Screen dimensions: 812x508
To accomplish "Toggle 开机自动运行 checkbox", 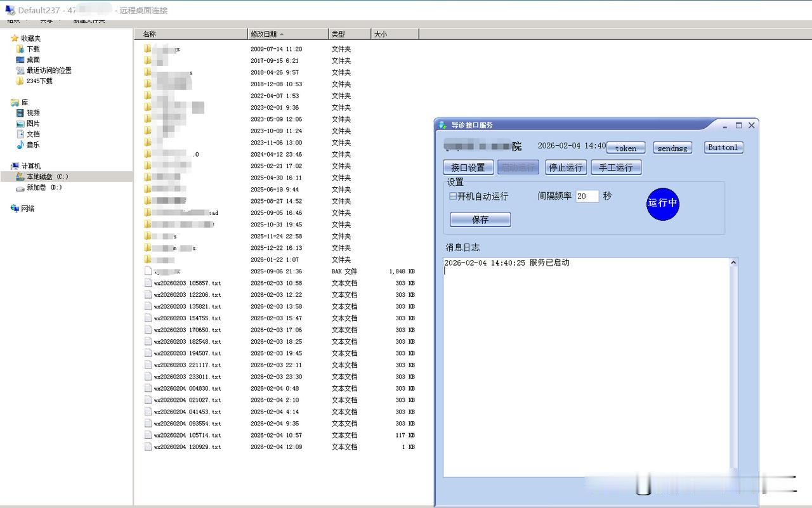I will tap(453, 197).
